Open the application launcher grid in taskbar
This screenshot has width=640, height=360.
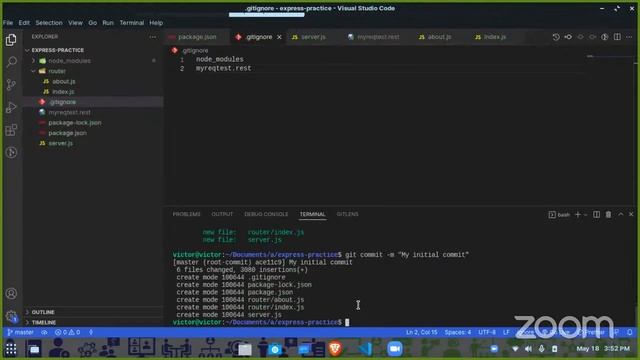pos(11,349)
